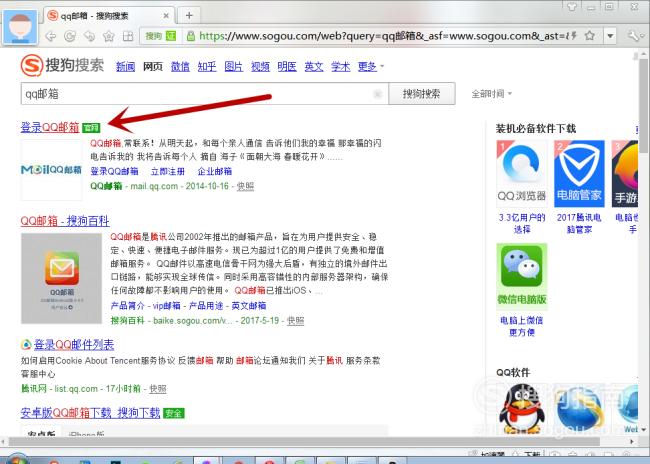
Task: Click the QQ邮箱 envelope thumbnail image
Action: (61, 278)
